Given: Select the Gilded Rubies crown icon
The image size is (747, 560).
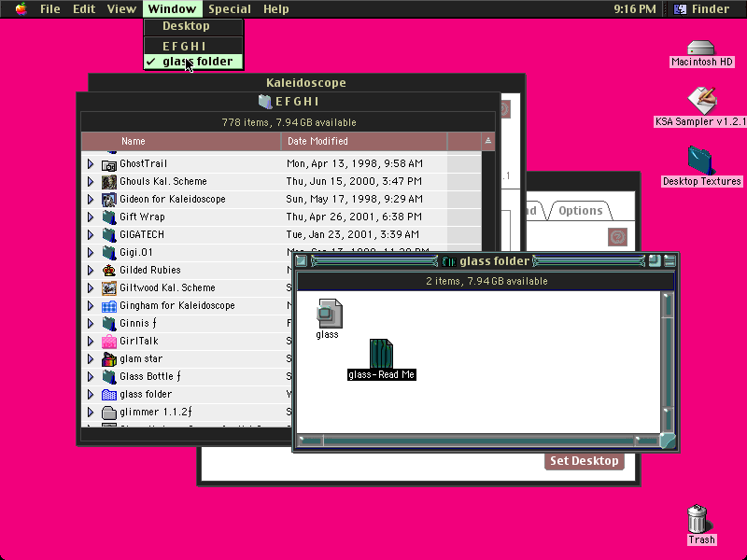Looking at the screenshot, I should point(109,271).
